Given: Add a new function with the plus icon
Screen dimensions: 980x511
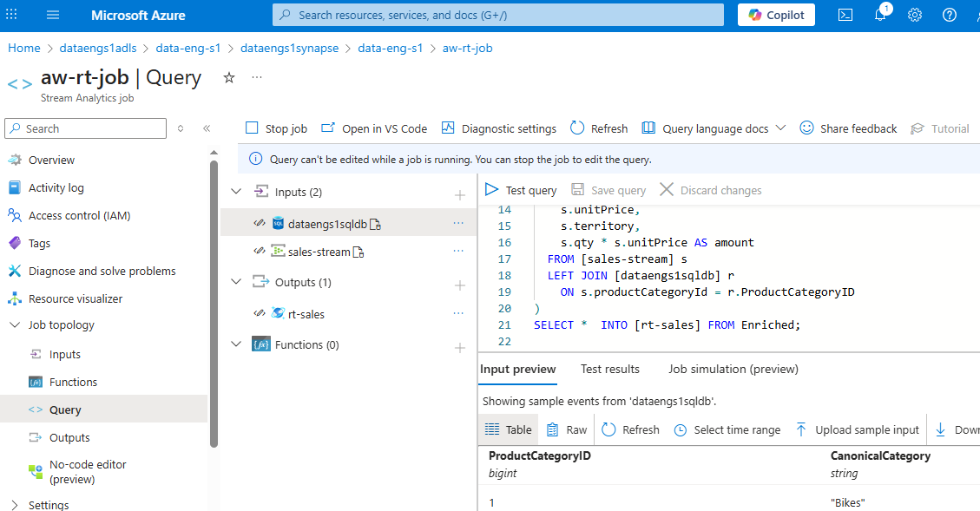Looking at the screenshot, I should coord(460,348).
